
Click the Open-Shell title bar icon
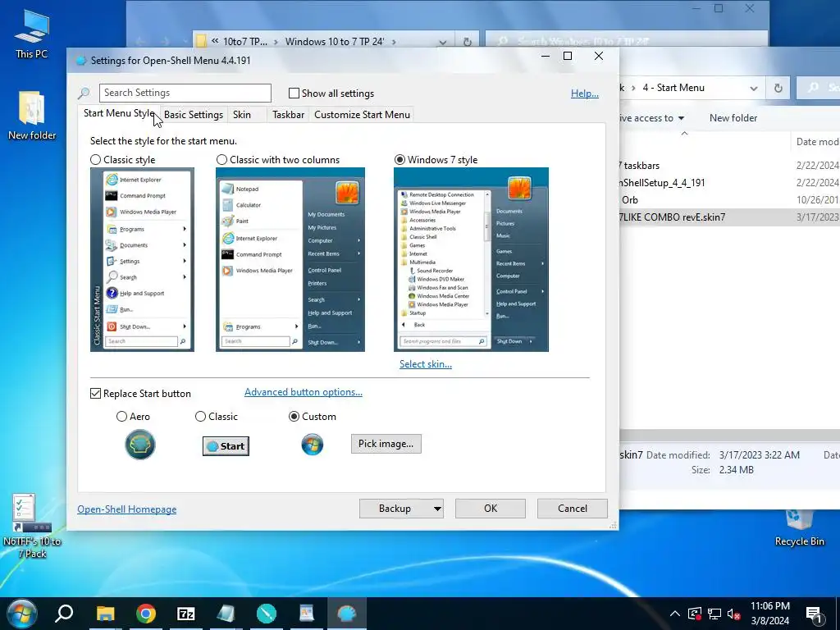pos(81,61)
